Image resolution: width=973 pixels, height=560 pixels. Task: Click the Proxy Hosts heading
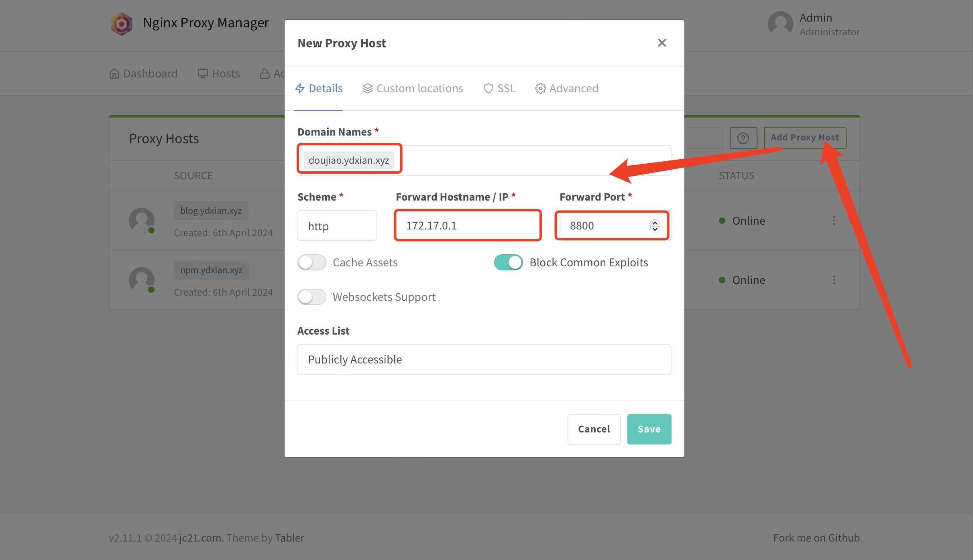[164, 139]
